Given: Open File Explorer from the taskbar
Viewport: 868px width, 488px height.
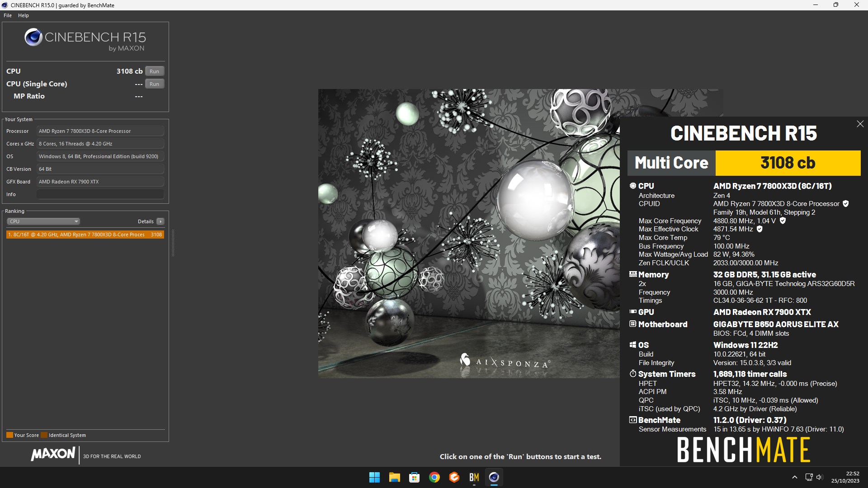Looking at the screenshot, I should [394, 477].
